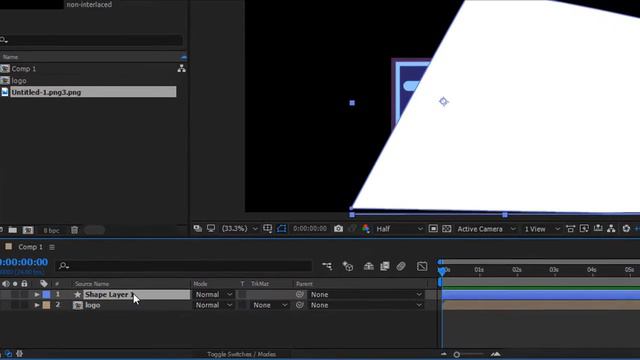Click tan label color of logo layer
The height and width of the screenshot is (360, 640).
(47, 305)
